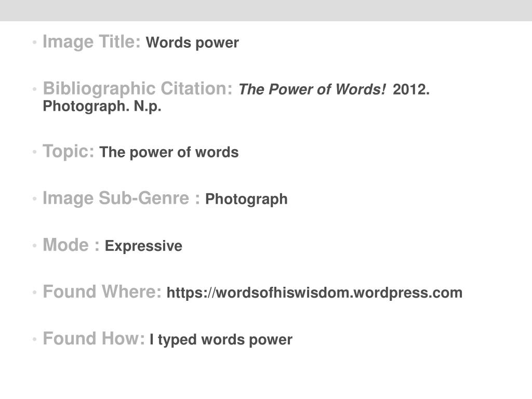Image resolution: width=532 pixels, height=399 pixels.
Task: Click the 'Photograph' sub-genre value
Action: [246, 199]
